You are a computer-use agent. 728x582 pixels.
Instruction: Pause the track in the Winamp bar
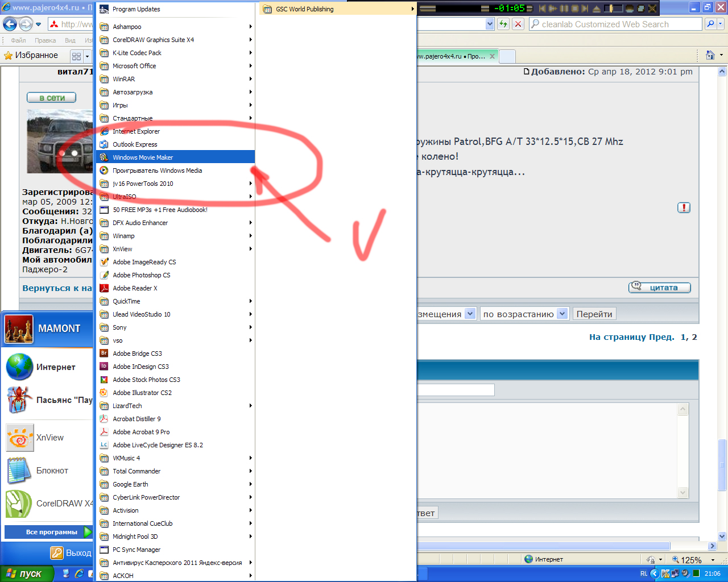click(564, 9)
